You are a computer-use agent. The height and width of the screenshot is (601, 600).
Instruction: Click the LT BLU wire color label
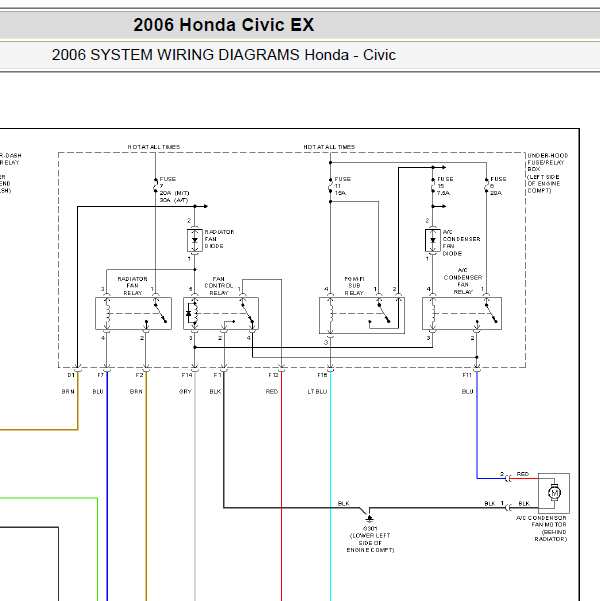point(317,392)
